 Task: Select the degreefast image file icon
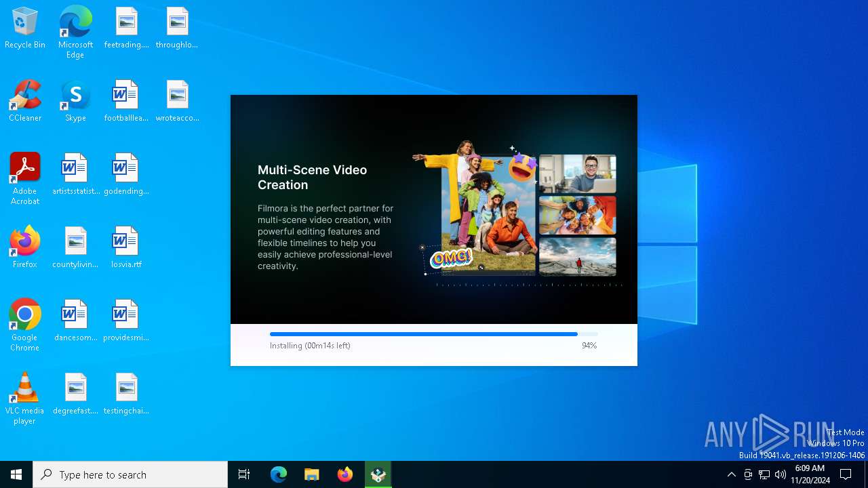pyautogui.click(x=75, y=394)
